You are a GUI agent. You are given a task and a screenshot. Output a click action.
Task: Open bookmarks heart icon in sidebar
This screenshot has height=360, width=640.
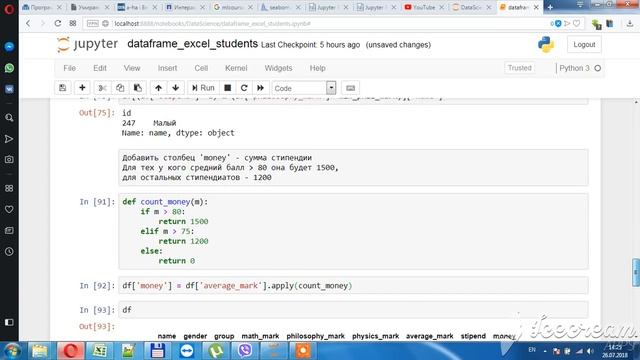(9, 209)
